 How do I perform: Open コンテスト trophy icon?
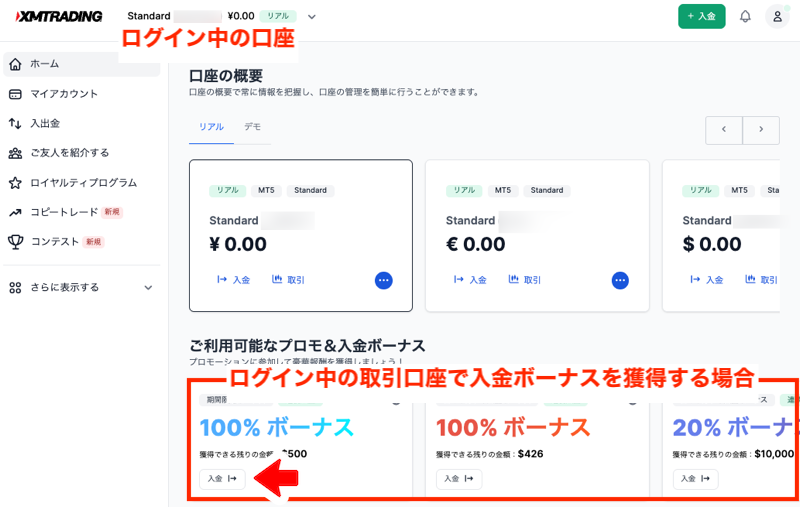click(15, 242)
